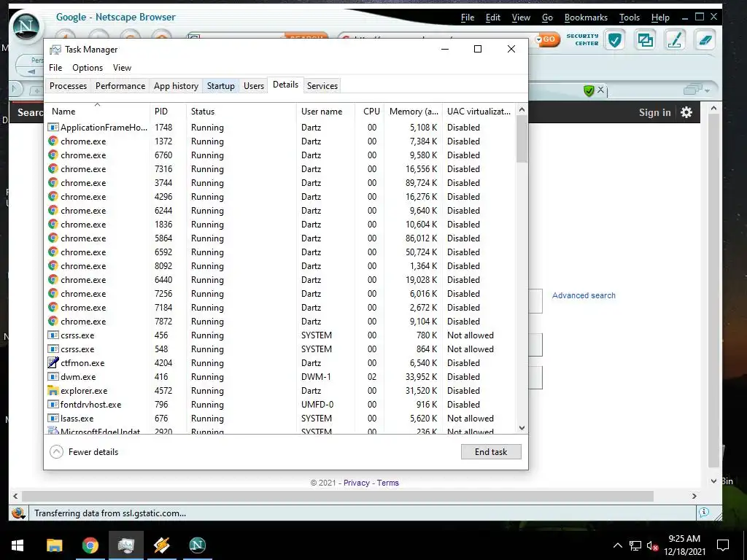Click Winamp lightning taskbar icon

(x=162, y=545)
